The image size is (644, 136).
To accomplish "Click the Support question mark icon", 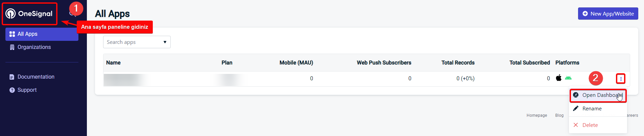I will [x=12, y=90].
